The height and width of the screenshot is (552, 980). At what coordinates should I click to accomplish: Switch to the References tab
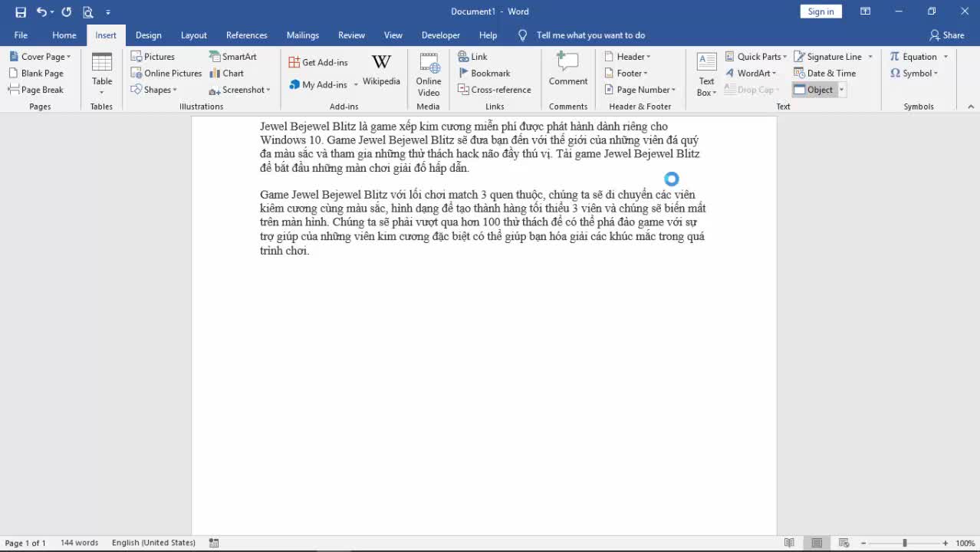247,35
